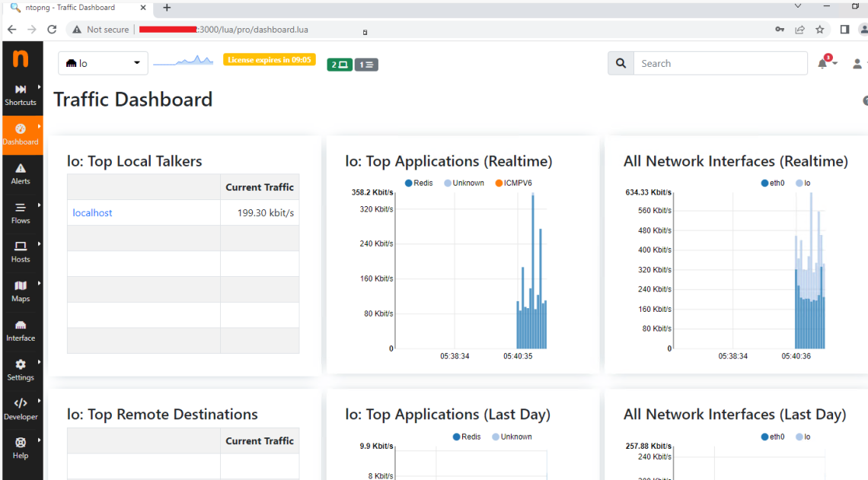Open the Shortcuts sidebar menu
Image resolution: width=868 pixels, height=480 pixels.
[21, 95]
